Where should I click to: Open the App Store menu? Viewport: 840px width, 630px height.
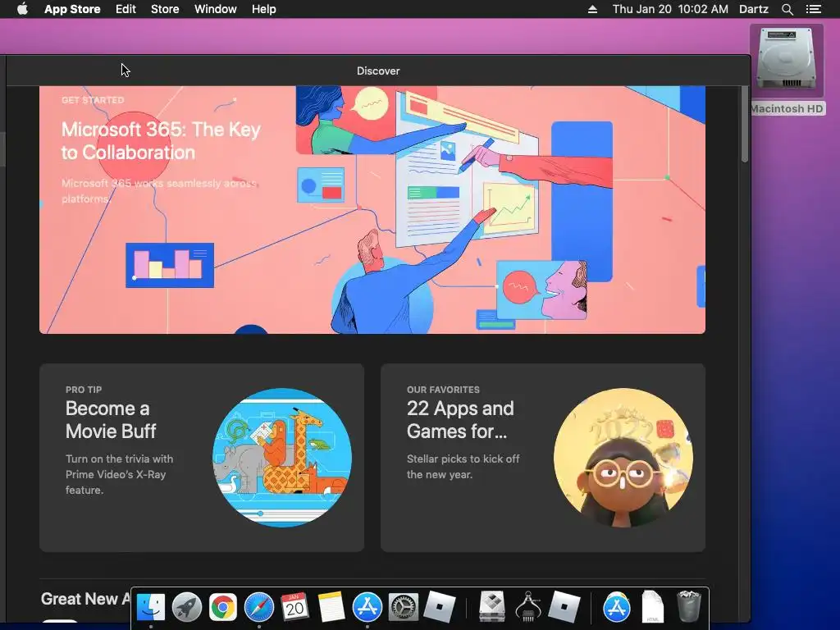72,9
